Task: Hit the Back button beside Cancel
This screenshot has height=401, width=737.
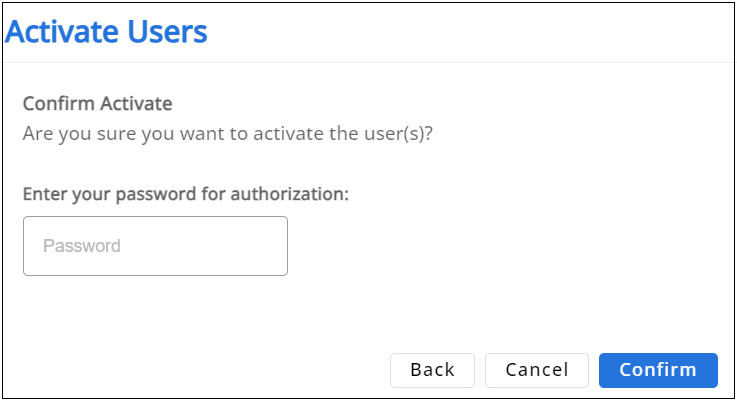Action: coord(432,370)
